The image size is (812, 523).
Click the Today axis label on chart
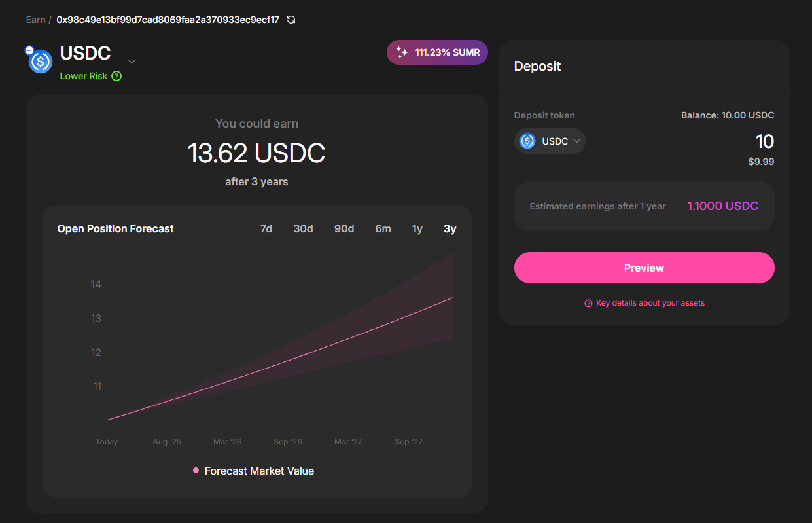(107, 442)
